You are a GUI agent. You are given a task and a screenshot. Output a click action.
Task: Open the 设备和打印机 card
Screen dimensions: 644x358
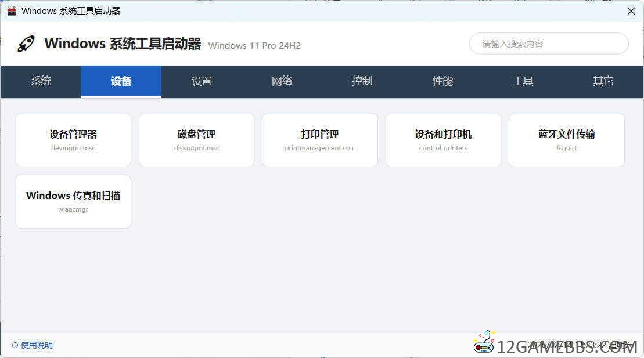[x=443, y=140]
